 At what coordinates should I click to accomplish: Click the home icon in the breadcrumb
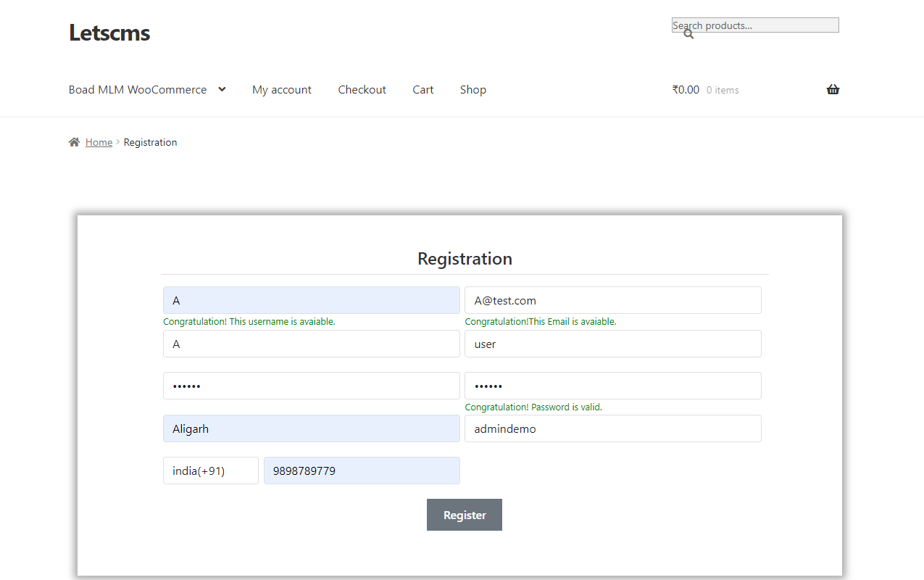tap(73, 141)
